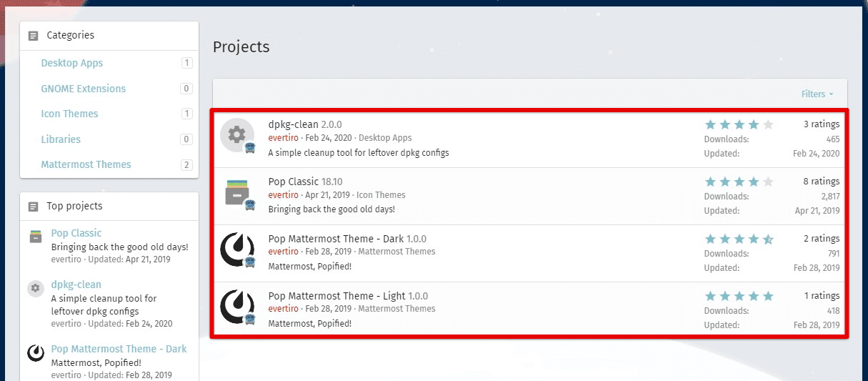Image resolution: width=868 pixels, height=381 pixels.
Task: Click the Pop Mattermost Theme - Dark logo icon
Action: pyautogui.click(x=236, y=249)
